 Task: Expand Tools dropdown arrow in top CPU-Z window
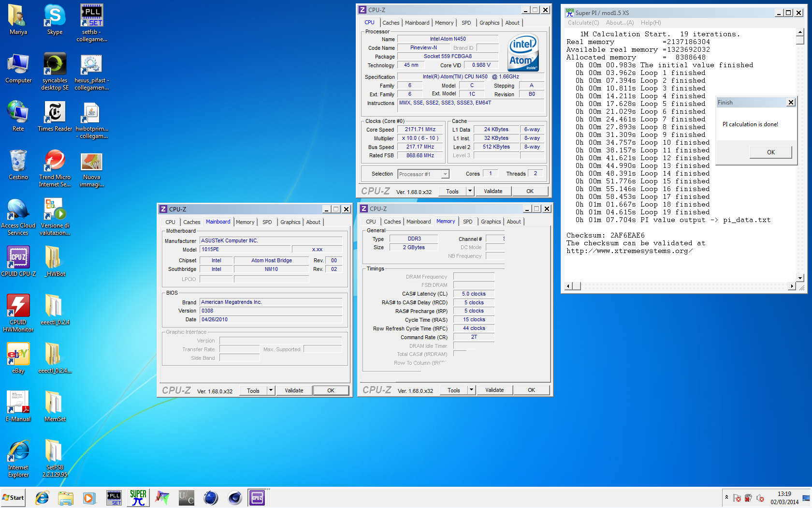click(469, 191)
